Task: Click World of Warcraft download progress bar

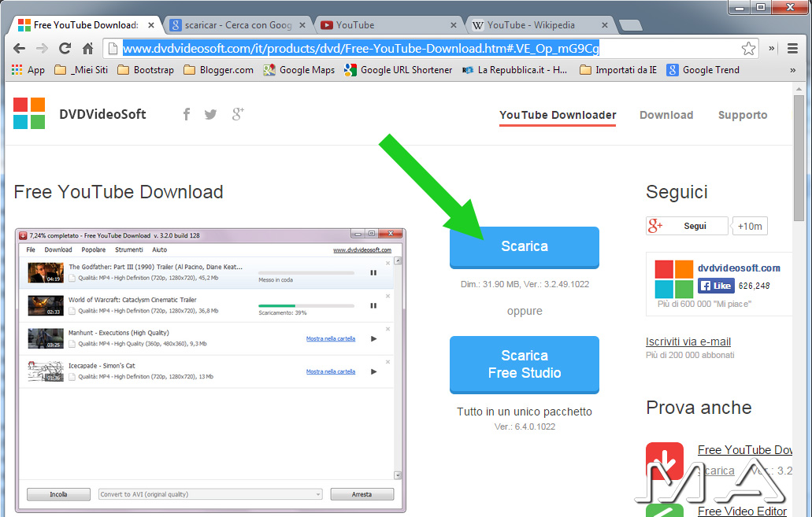Action: [306, 306]
